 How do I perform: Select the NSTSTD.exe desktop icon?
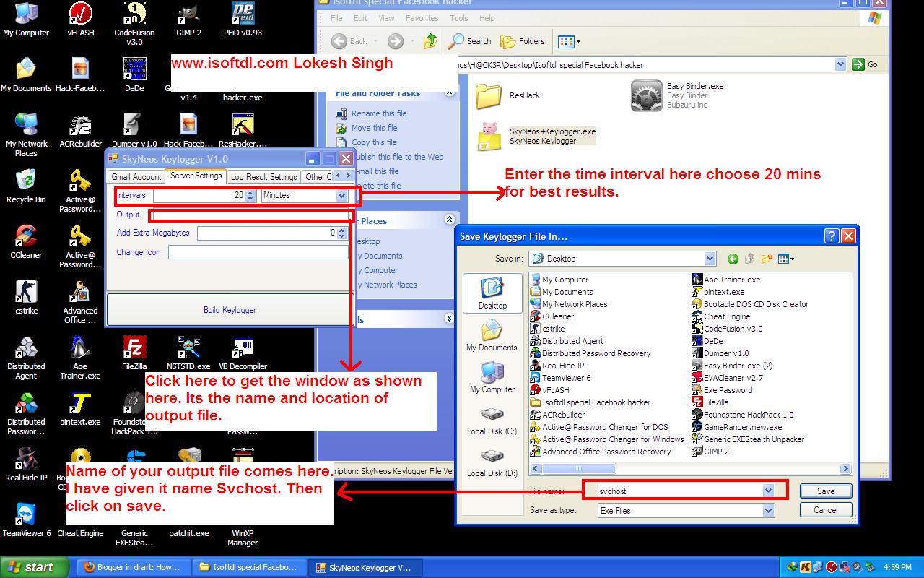pos(188,353)
